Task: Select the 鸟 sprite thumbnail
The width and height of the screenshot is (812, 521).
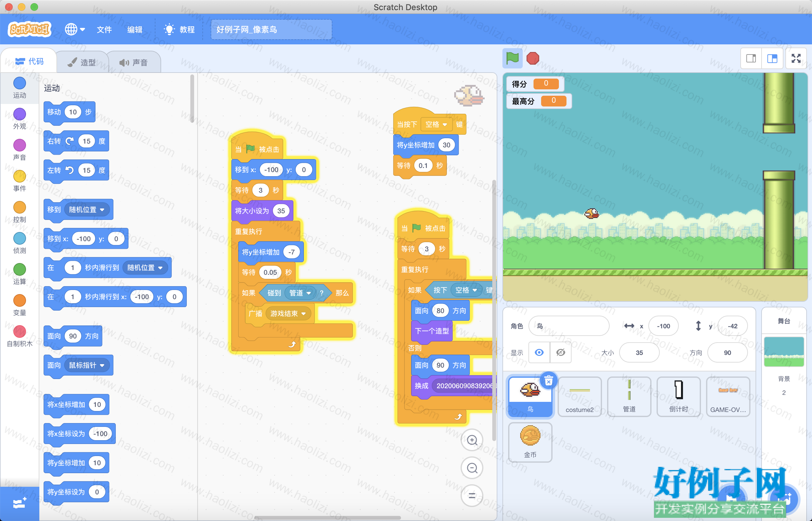Action: click(x=530, y=396)
